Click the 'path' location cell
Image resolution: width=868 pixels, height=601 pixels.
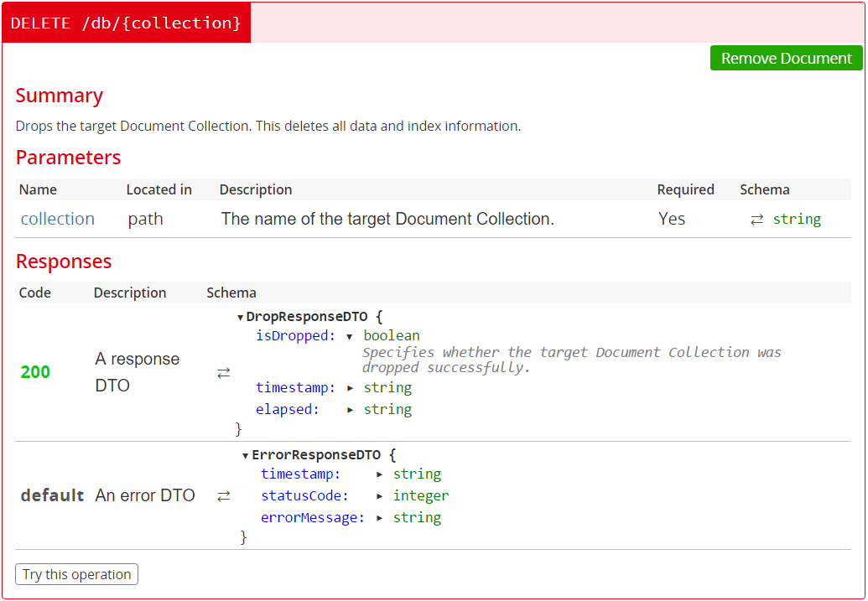146,219
